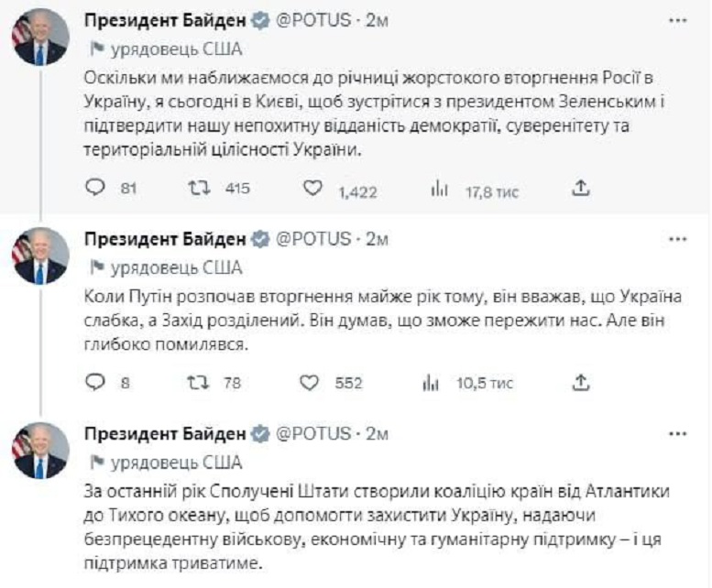Image resolution: width=712 pixels, height=588 pixels.
Task: Reply to the first tweet about Kyiv
Action: pos(96,188)
